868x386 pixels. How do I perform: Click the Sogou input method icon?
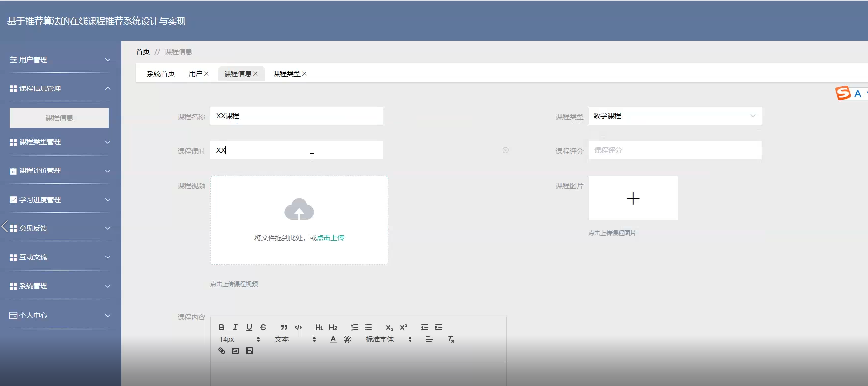[843, 93]
